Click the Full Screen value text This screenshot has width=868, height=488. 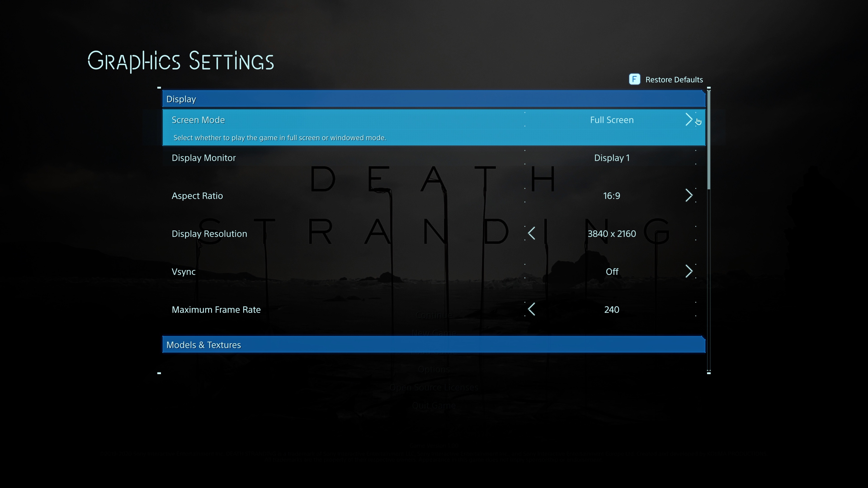(612, 120)
